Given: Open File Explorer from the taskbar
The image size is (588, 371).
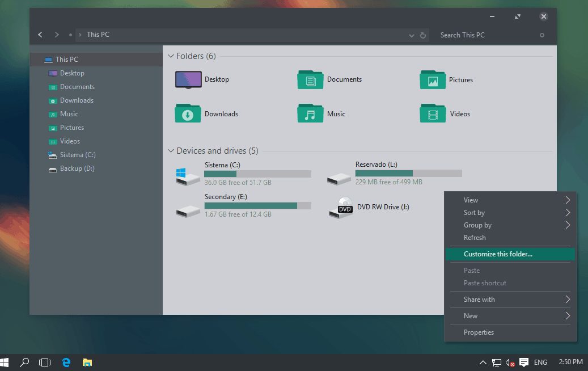Looking at the screenshot, I should tap(87, 362).
